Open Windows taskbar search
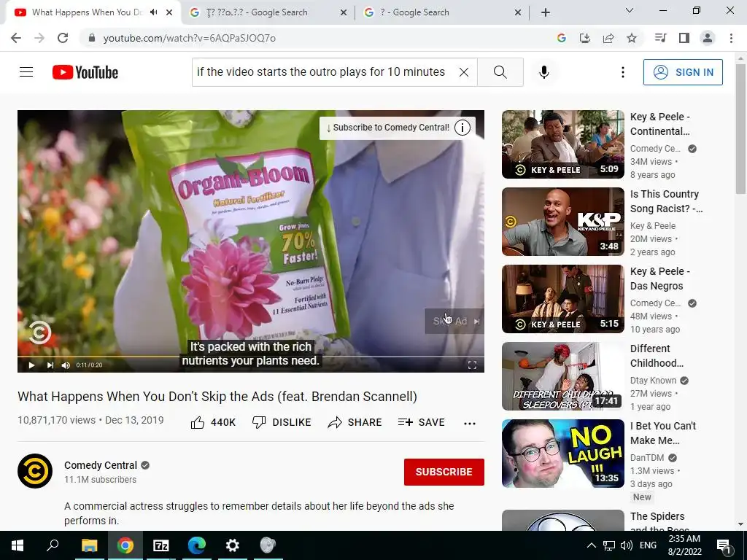 pyautogui.click(x=53, y=545)
